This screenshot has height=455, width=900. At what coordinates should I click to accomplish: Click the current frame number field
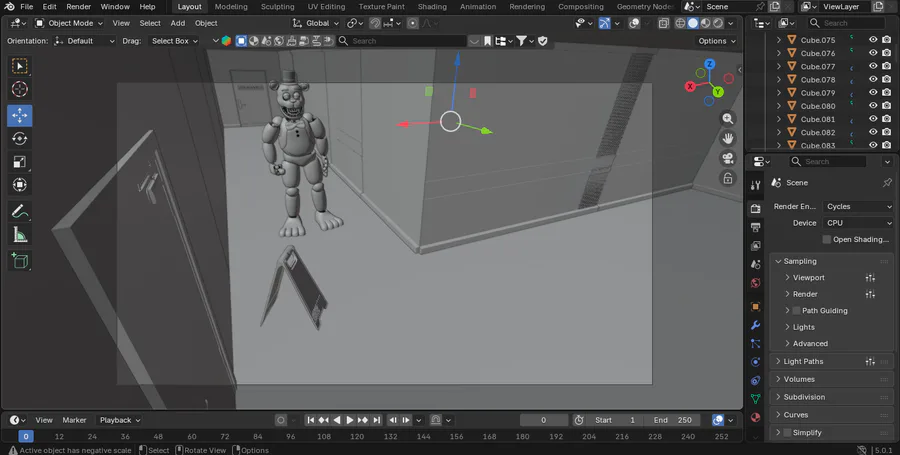point(544,420)
